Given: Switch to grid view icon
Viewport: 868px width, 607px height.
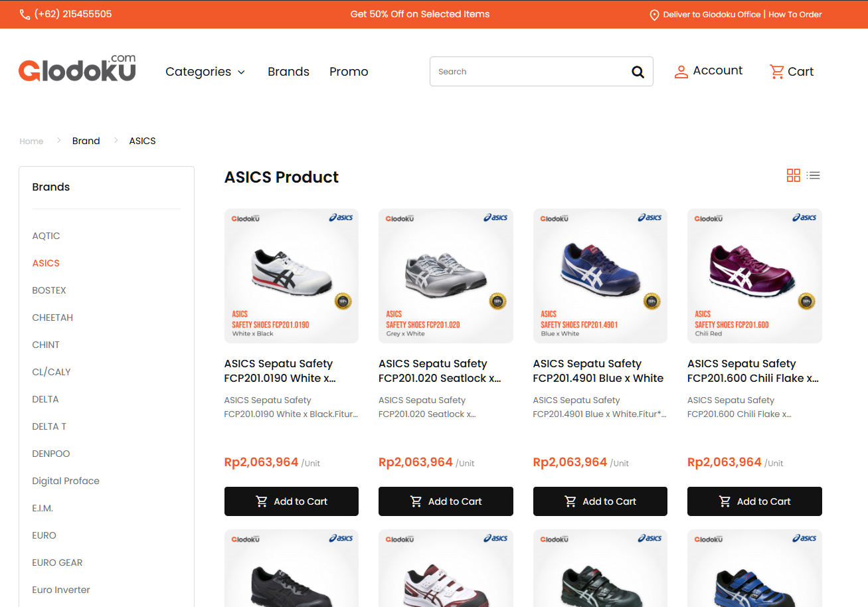Looking at the screenshot, I should click(793, 175).
